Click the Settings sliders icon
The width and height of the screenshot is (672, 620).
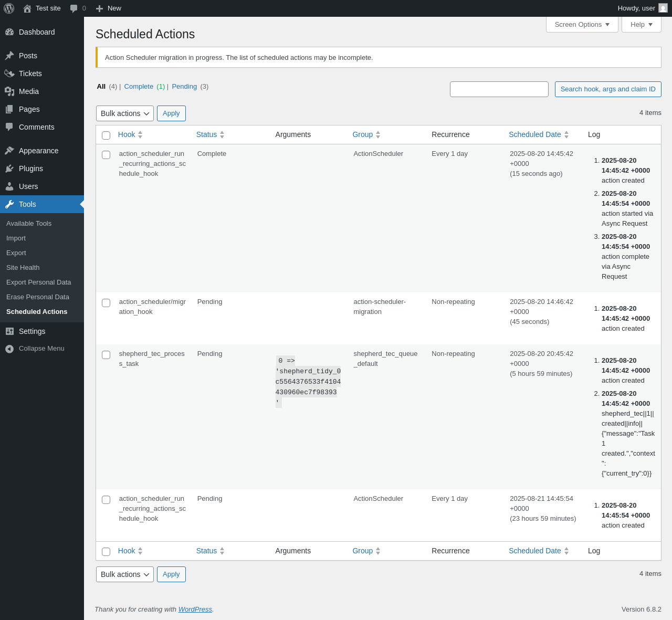click(9, 331)
